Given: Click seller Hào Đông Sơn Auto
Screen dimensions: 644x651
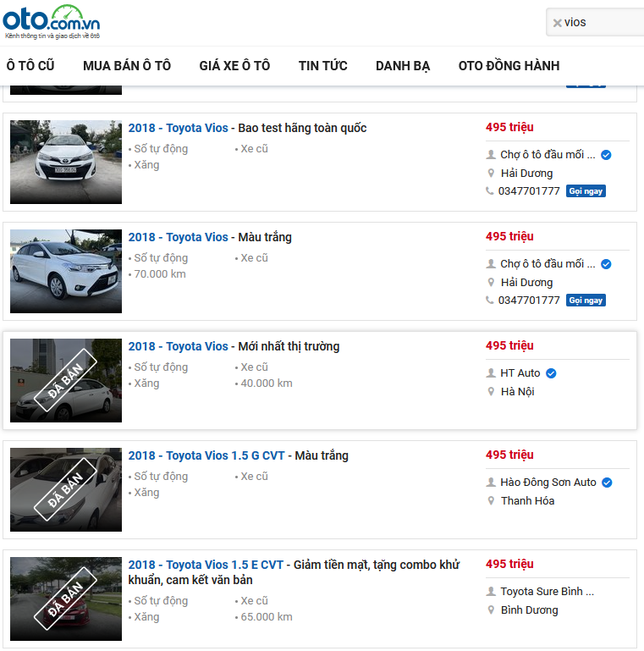Looking at the screenshot, I should click(x=548, y=482).
